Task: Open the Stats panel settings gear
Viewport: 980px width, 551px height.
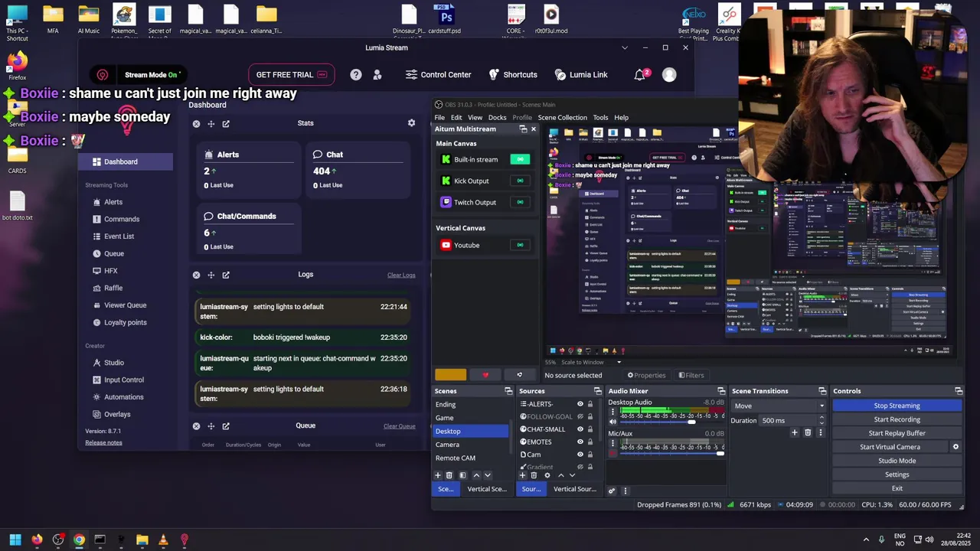Action: (411, 123)
